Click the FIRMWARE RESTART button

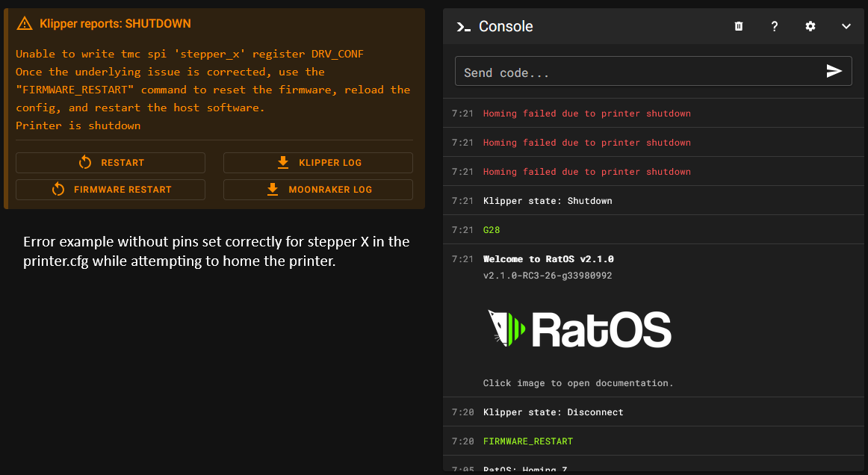coord(111,190)
